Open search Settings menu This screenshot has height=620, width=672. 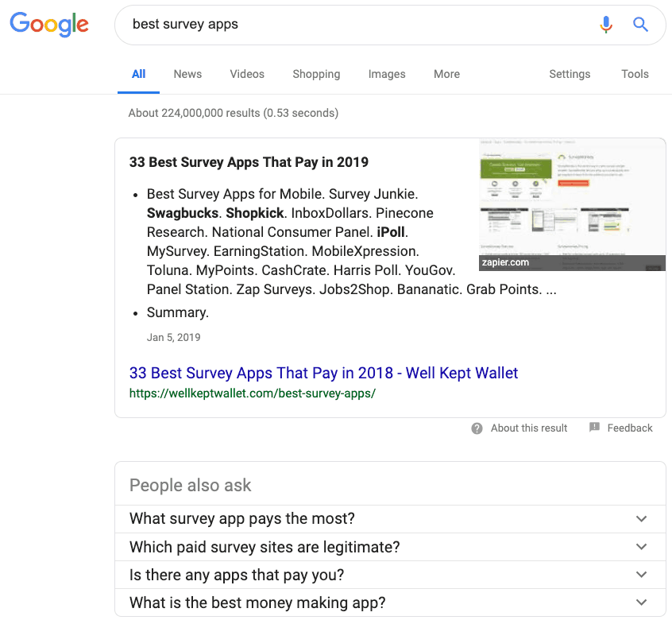click(x=570, y=74)
